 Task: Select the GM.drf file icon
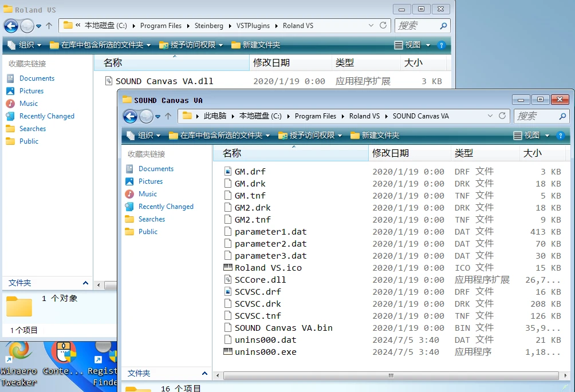tap(228, 172)
